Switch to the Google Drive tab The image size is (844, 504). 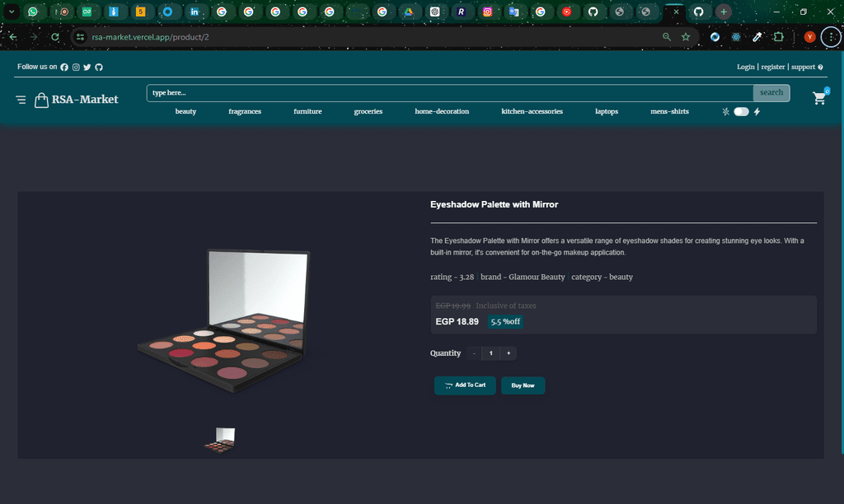[x=409, y=12]
